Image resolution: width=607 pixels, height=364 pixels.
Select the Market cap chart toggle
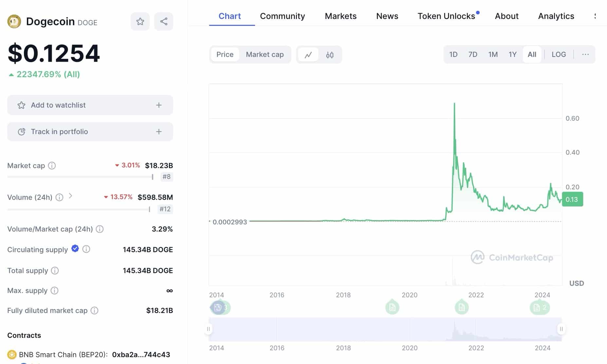[x=265, y=55]
